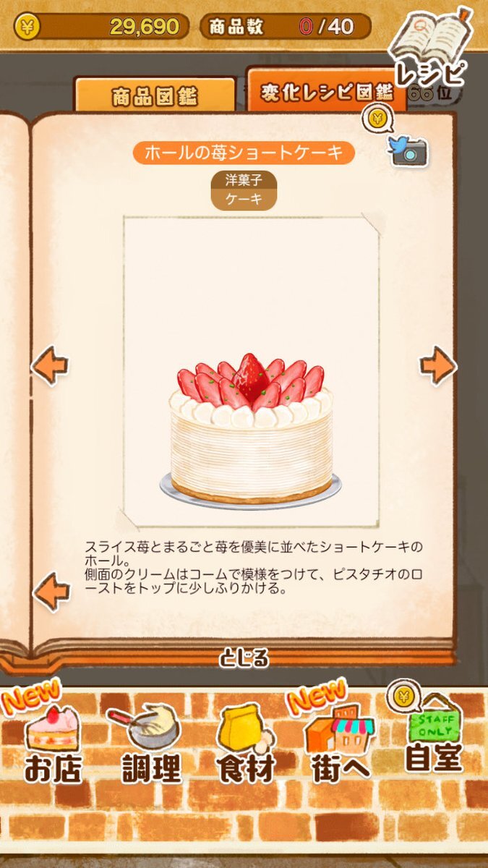
Task: Tap the 商品数 0/40 counter
Action: [x=285, y=27]
